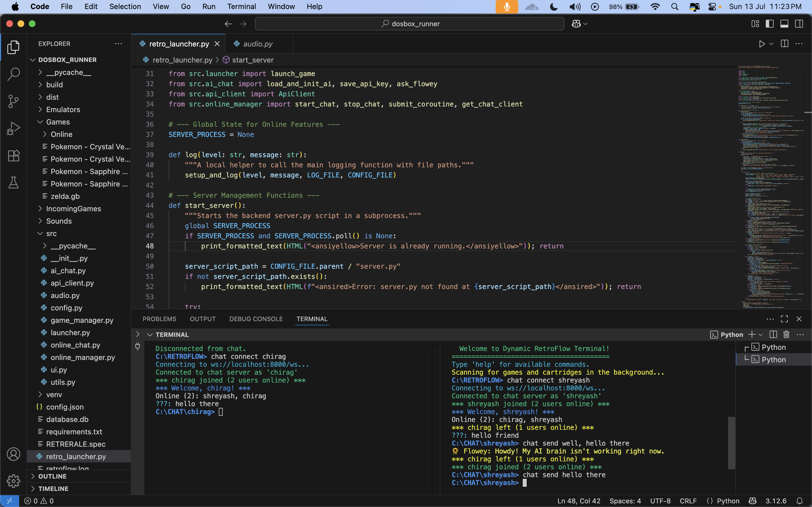Click the dosbox_runner command search box
The height and width of the screenshot is (507, 812).
click(409, 24)
